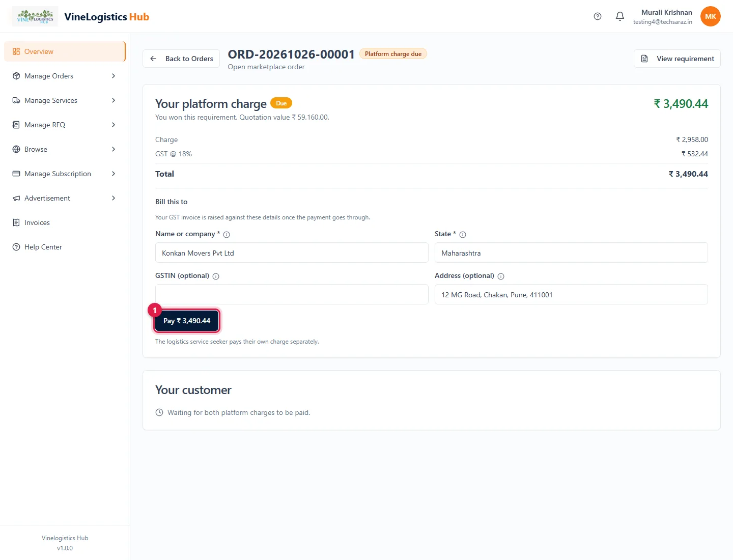Screen dimensions: 733x560
Task: Click the Browse globe icon
Action: (16, 149)
